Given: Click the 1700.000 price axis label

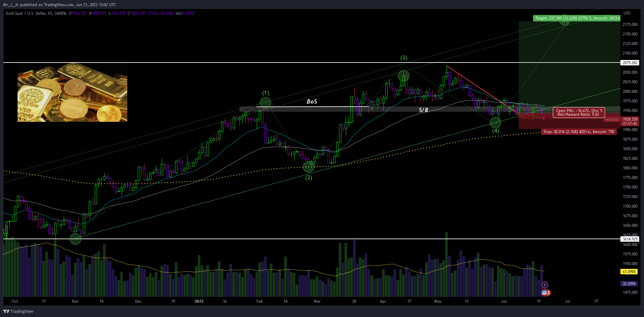Looking at the screenshot, I should [630, 206].
